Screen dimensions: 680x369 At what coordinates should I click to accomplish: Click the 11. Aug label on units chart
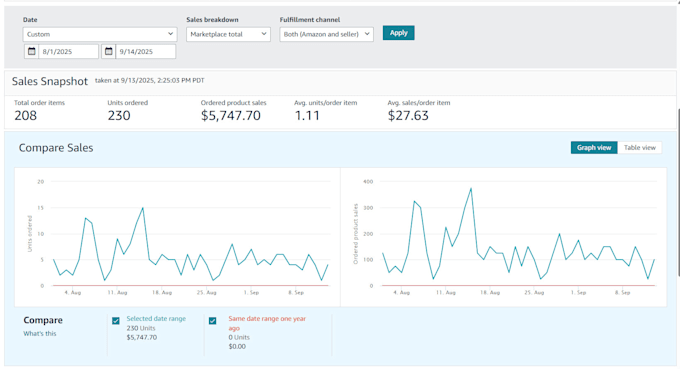pyautogui.click(x=118, y=293)
